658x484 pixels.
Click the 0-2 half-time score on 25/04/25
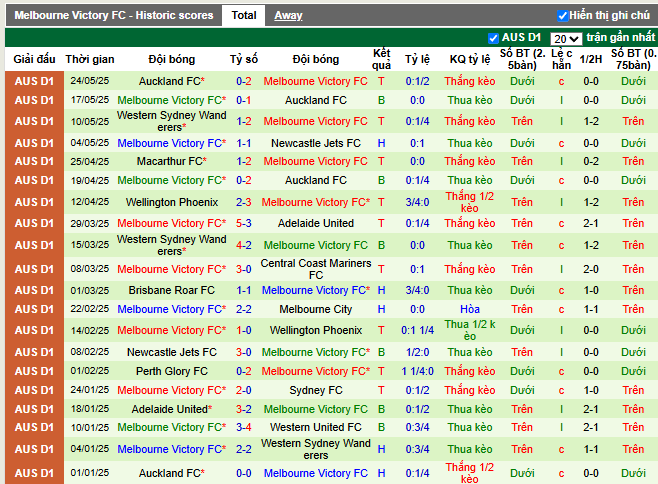coord(590,161)
